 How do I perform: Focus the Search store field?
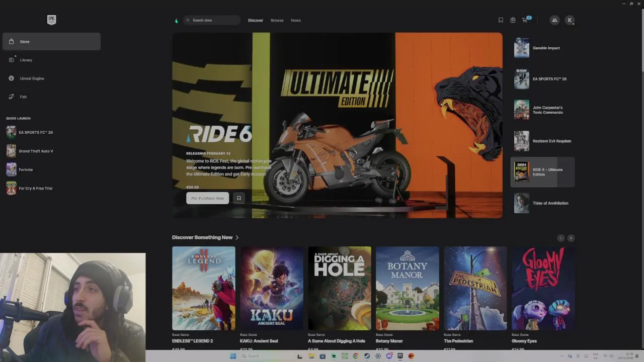click(212, 20)
